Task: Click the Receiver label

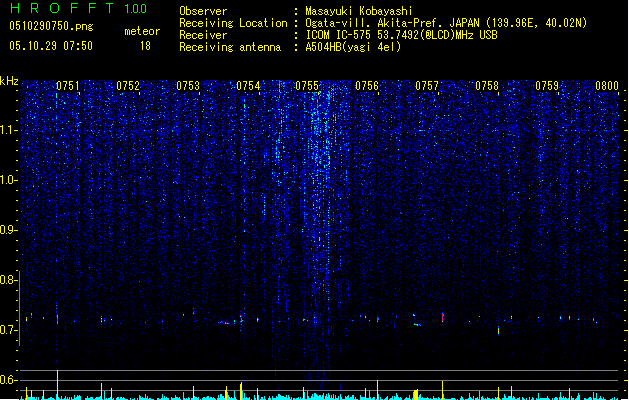Action: point(203,35)
